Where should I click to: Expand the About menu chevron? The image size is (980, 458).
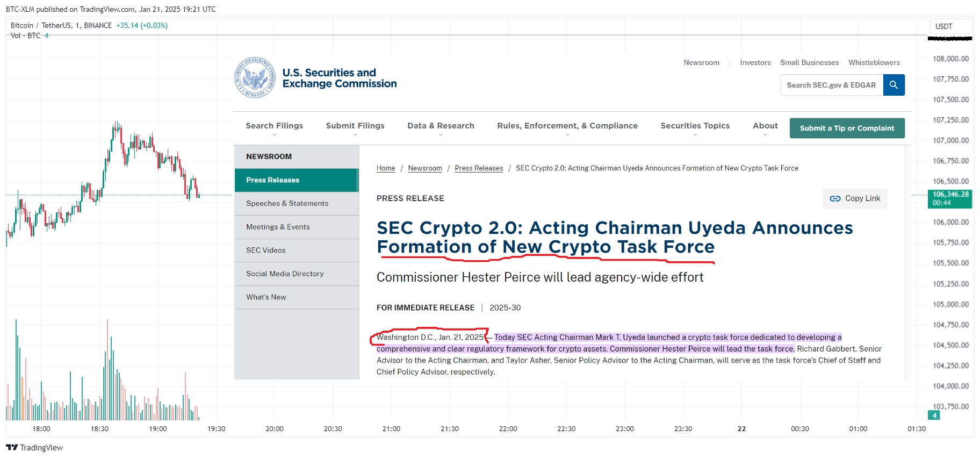coord(765,135)
